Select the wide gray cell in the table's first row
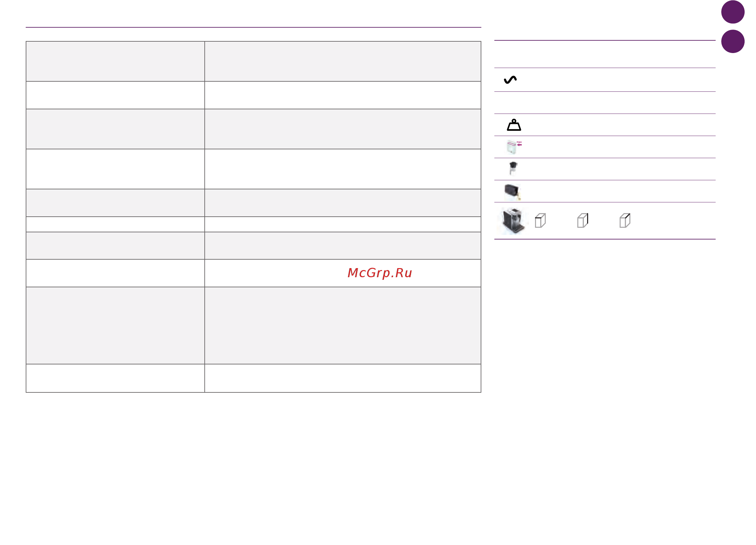The width and height of the screenshot is (756, 545). pyautogui.click(x=343, y=61)
